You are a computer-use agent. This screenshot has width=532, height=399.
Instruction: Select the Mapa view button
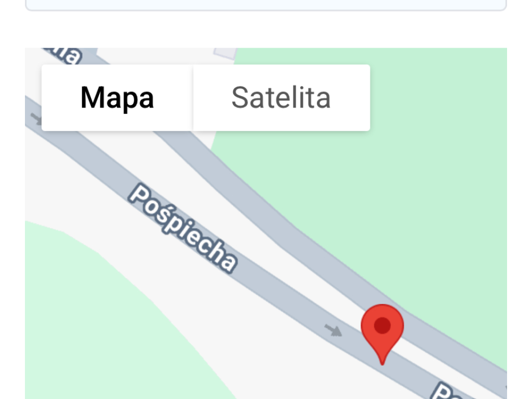[x=117, y=98]
